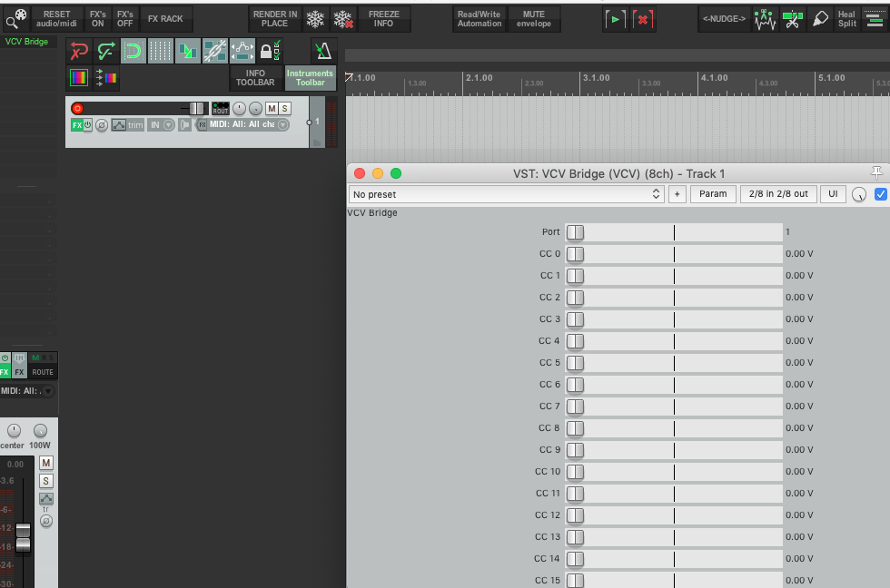Click the green redo arrow icon

click(x=105, y=51)
